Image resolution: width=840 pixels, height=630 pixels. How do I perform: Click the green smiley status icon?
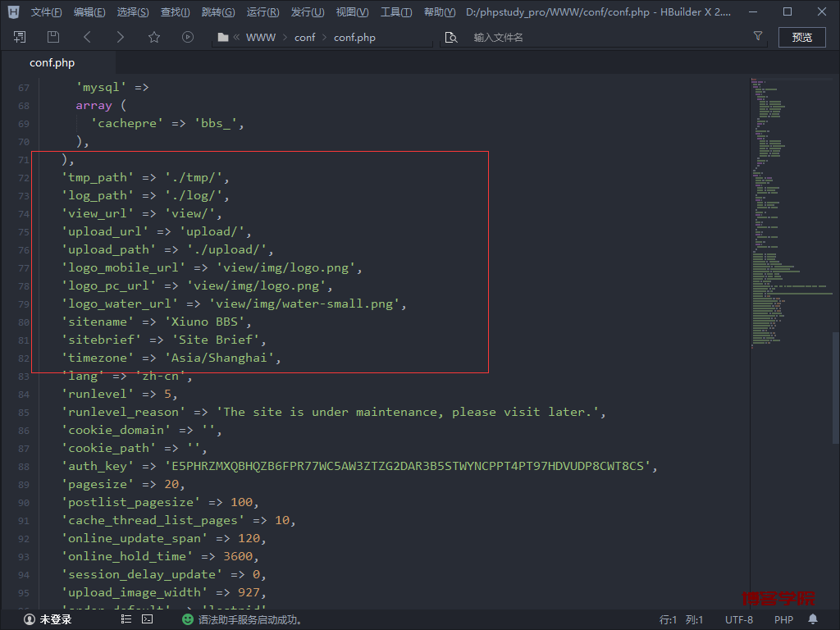coord(188,620)
